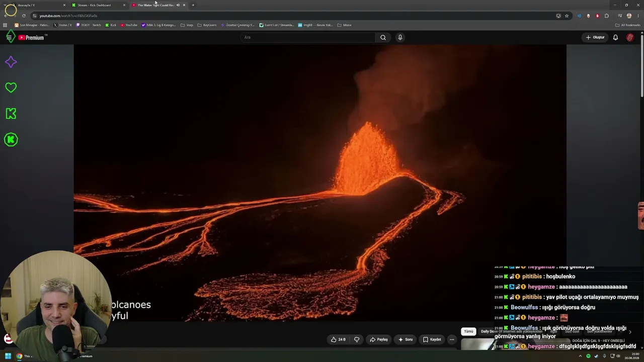Show hidden system tray icons chevron
This screenshot has width=644, height=362.
[x=580, y=356]
